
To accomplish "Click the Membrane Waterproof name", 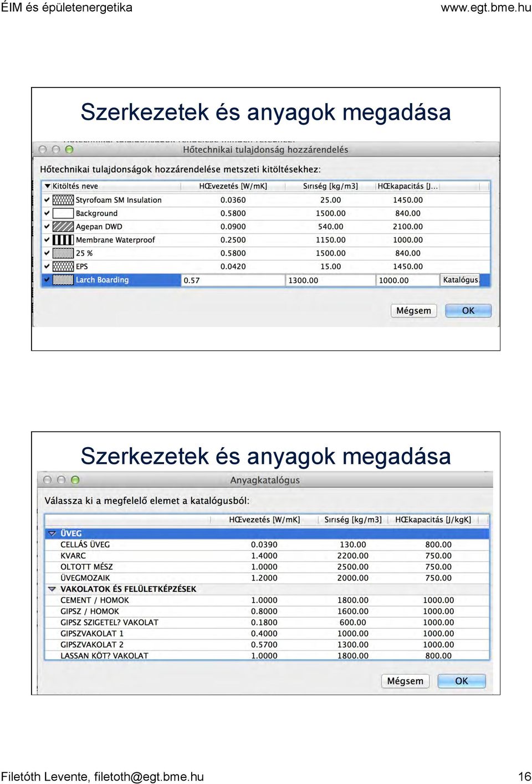I will click(x=115, y=240).
